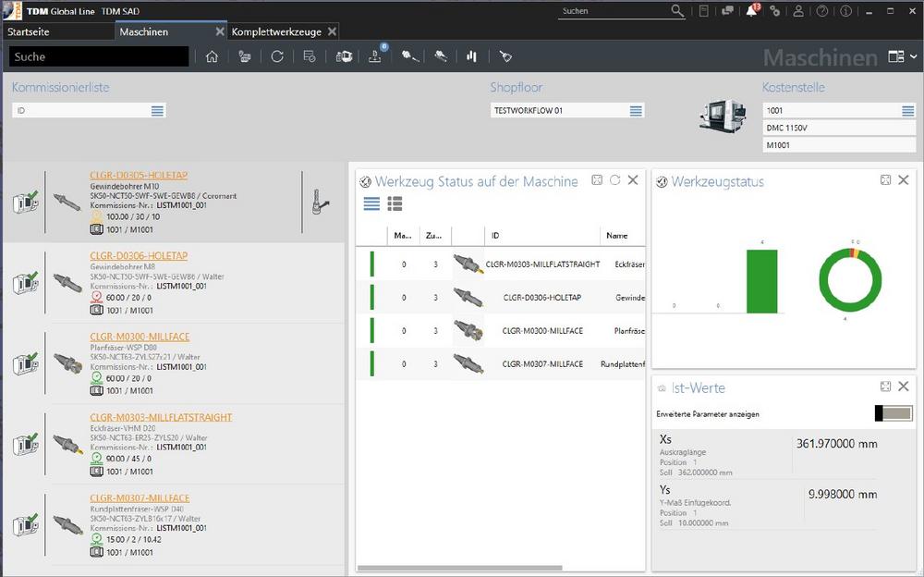
Task: Click the machine status icon for CLGR-M0307-MILLFACE
Action: [26, 525]
